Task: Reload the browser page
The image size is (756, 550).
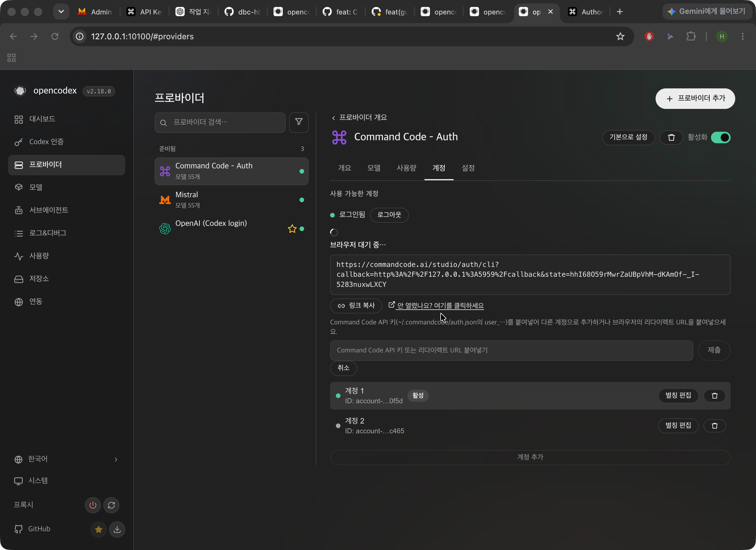Action: [55, 37]
